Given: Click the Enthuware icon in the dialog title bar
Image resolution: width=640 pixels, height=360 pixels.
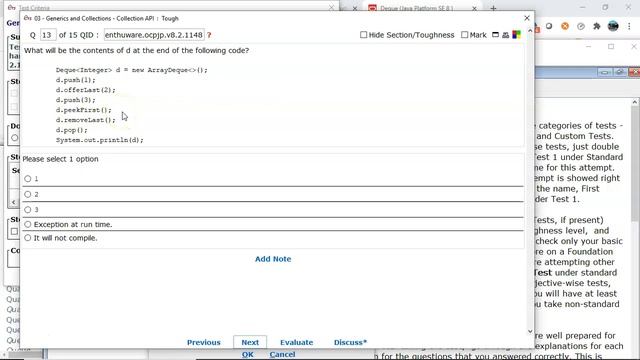Looking at the screenshot, I should coord(28,18).
